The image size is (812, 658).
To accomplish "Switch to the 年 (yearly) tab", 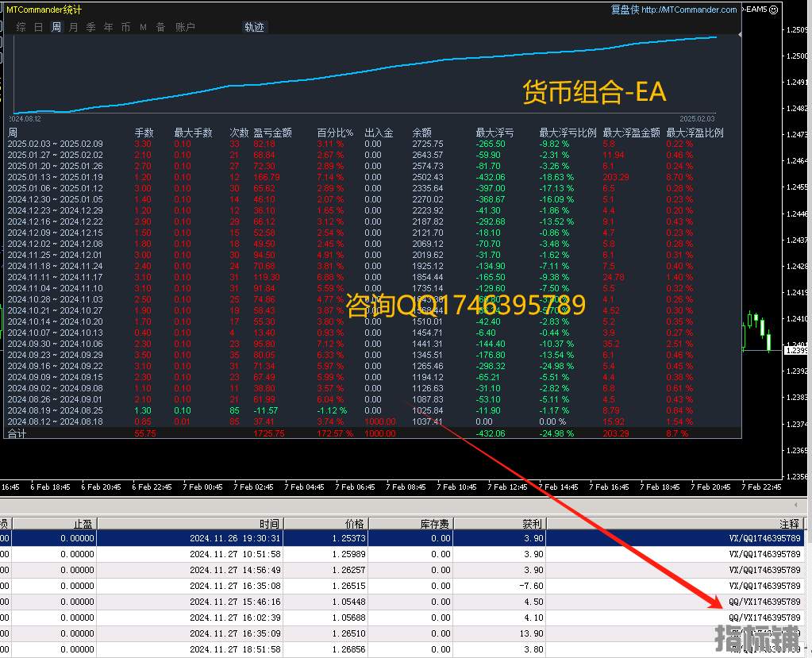I will [x=108, y=27].
